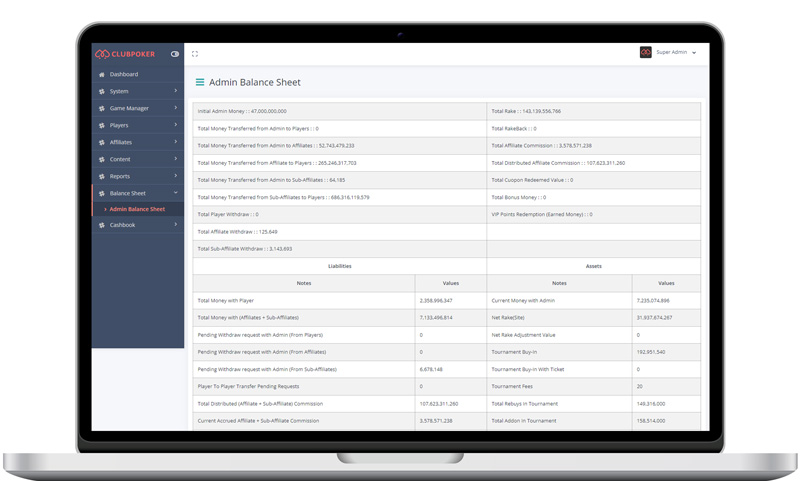Screen dimensions: 800x481
Task: Click the Liabilities section header
Action: click(340, 266)
